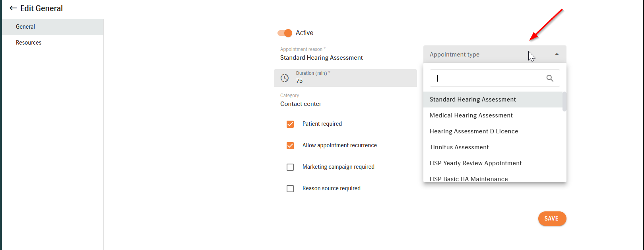Screen dimensions: 644x250
Task: Click the orange SAVE button
Action: coord(552,219)
